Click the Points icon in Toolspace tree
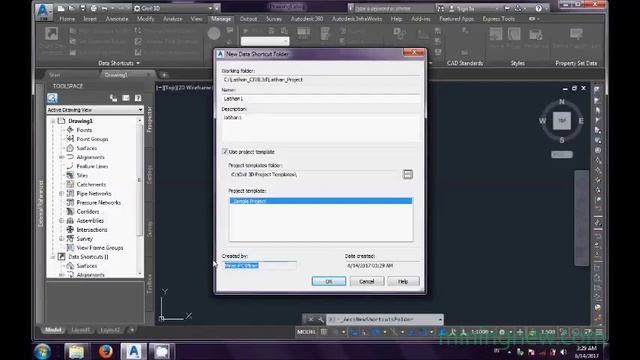The height and width of the screenshot is (360, 640). [70, 130]
